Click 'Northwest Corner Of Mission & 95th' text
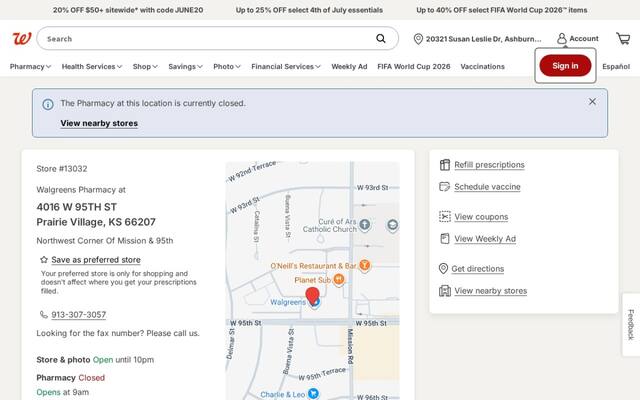The width and height of the screenshot is (640, 400). [x=105, y=241]
